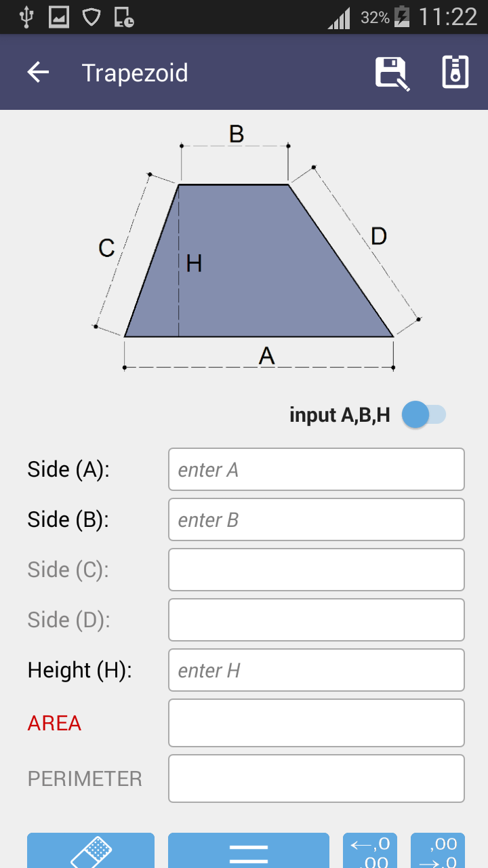
Task: Tap the zipped file icon in header
Action: pos(455,73)
